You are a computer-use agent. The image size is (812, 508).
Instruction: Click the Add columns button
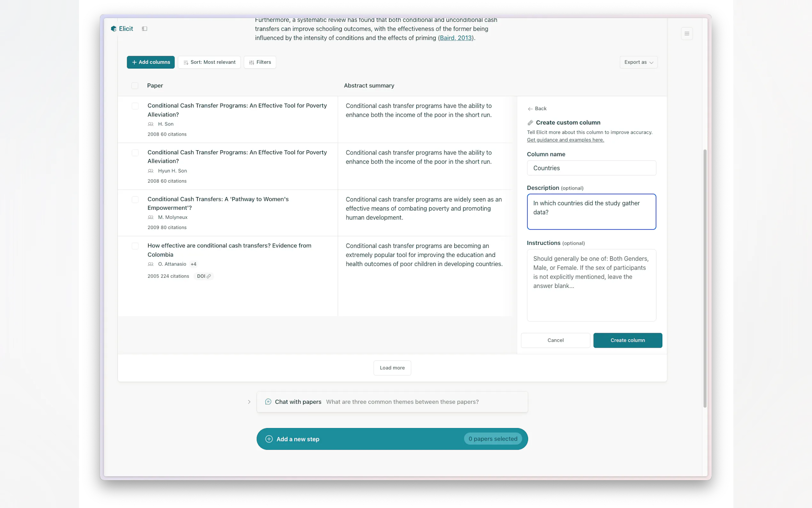click(150, 62)
